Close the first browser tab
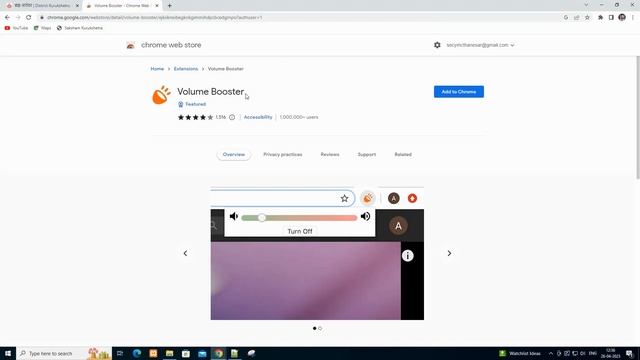Screen dimensions: 640x360 tap(77, 6)
